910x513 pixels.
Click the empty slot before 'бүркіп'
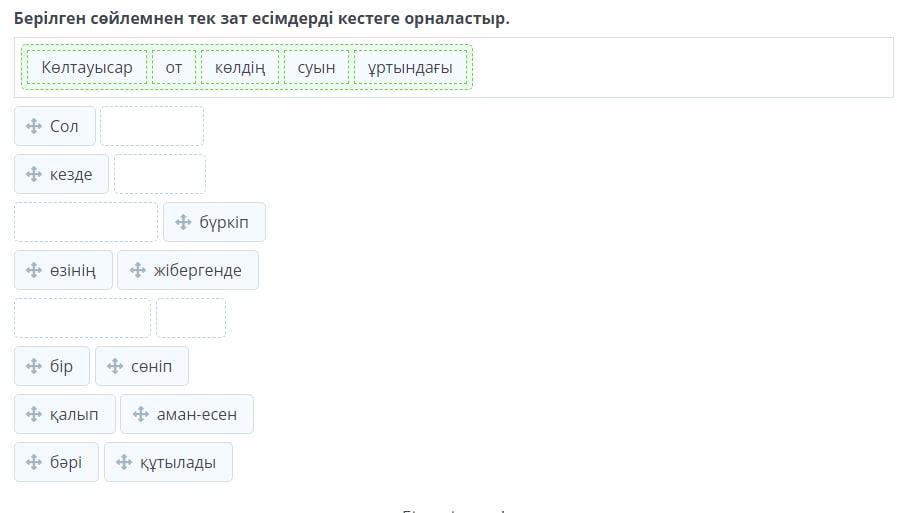tap(86, 222)
